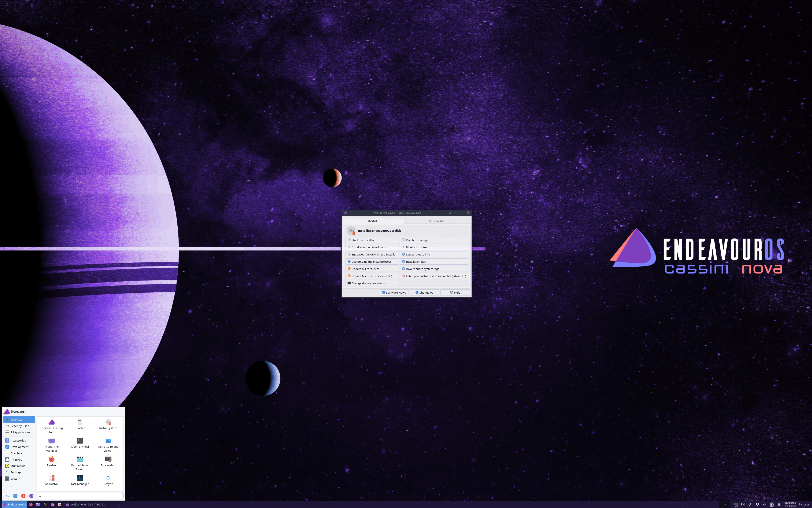812x508 pixels.
Task: Focus the application menu search field
Action: 80,496
